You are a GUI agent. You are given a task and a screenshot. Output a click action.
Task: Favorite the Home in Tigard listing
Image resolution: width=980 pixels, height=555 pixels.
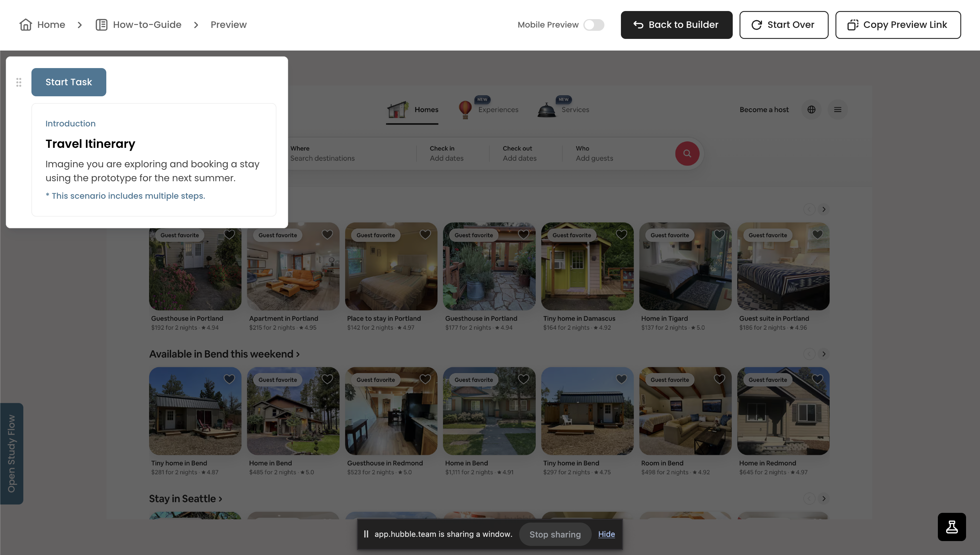pyautogui.click(x=719, y=234)
